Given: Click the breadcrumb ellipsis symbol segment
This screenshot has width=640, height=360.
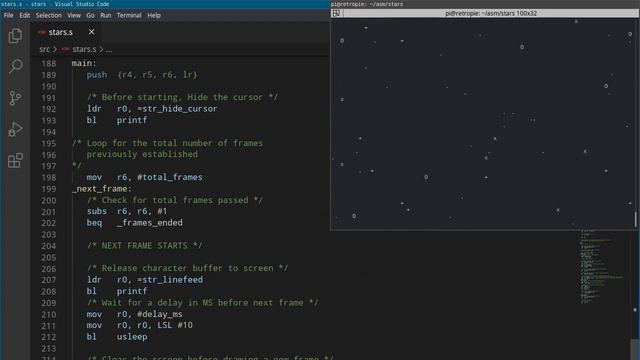Looking at the screenshot, I should (x=109, y=50).
